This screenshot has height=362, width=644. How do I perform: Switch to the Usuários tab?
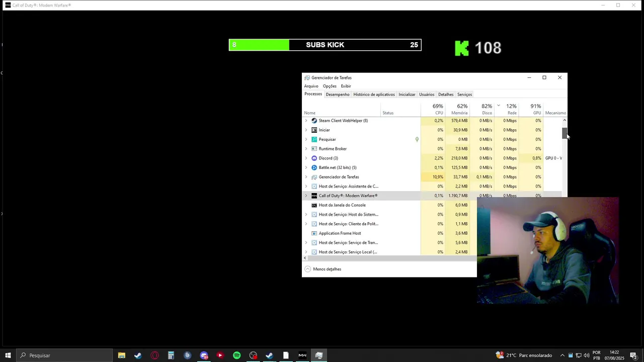pyautogui.click(x=427, y=95)
